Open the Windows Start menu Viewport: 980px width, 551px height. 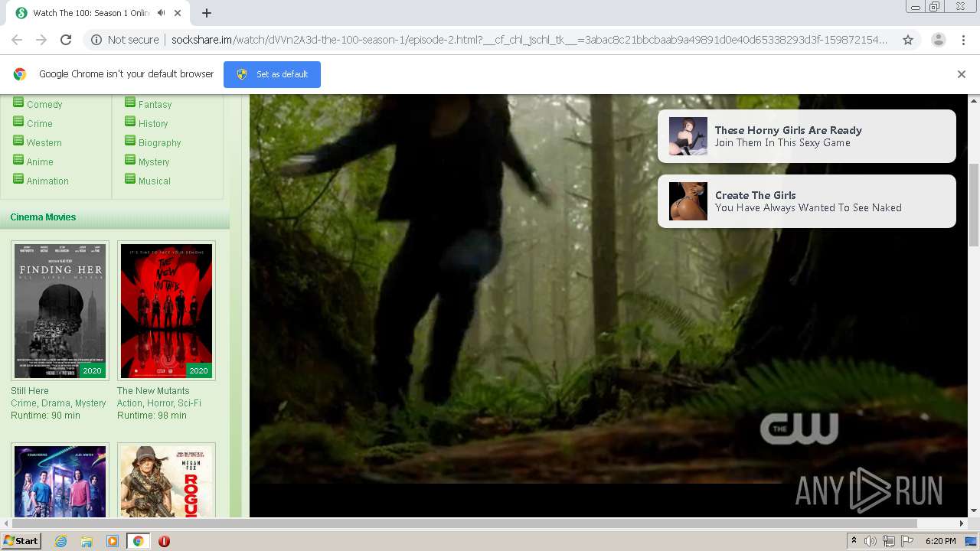click(x=21, y=541)
